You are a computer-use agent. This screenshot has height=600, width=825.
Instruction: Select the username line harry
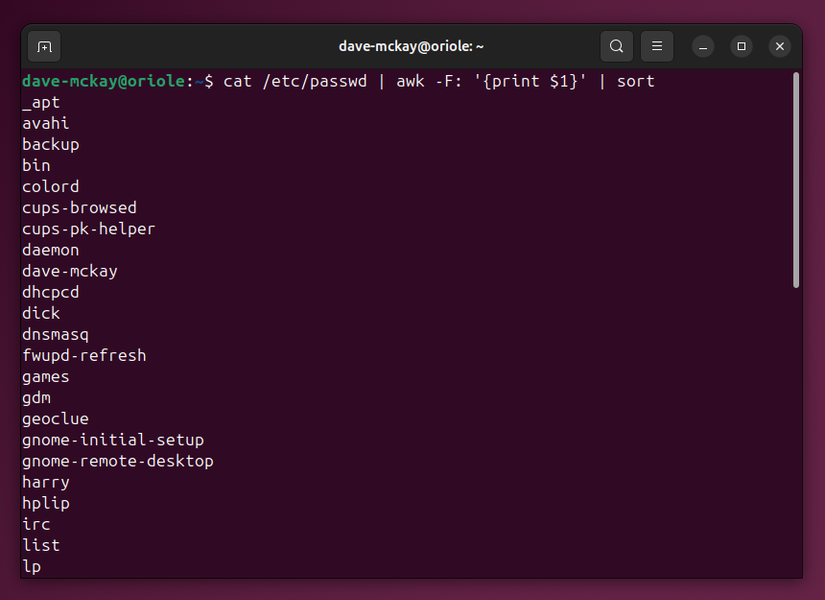pyautogui.click(x=45, y=481)
